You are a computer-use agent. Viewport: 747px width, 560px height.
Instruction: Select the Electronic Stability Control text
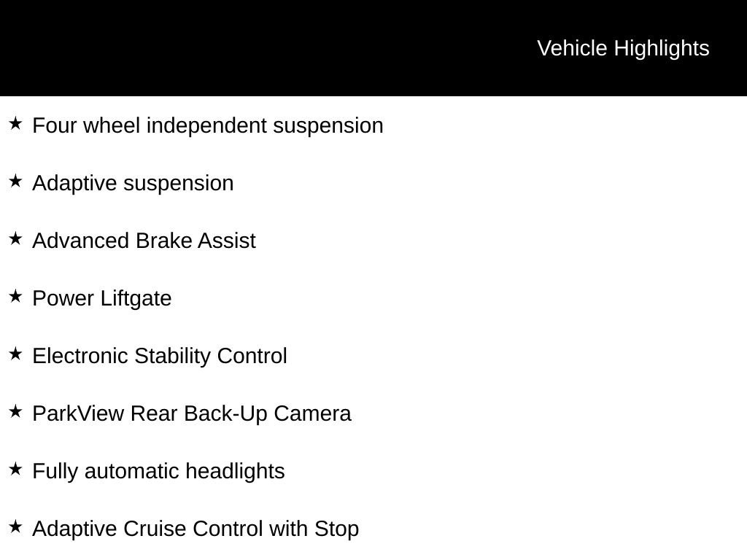point(160,356)
